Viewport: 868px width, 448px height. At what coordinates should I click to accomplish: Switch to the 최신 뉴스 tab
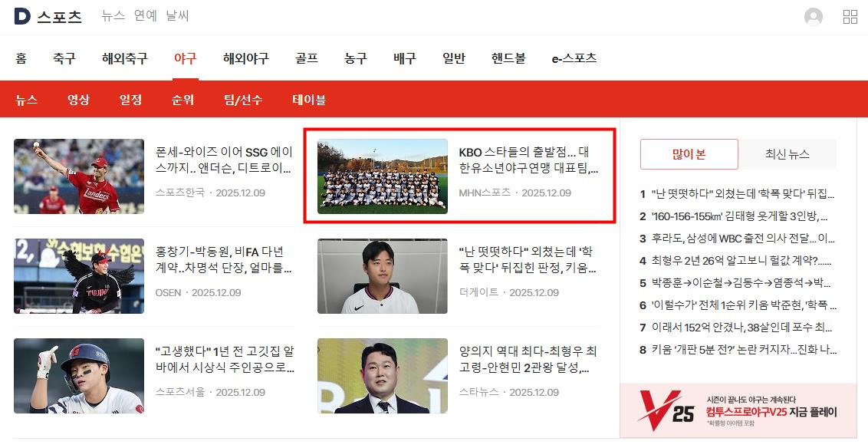pyautogui.click(x=787, y=154)
